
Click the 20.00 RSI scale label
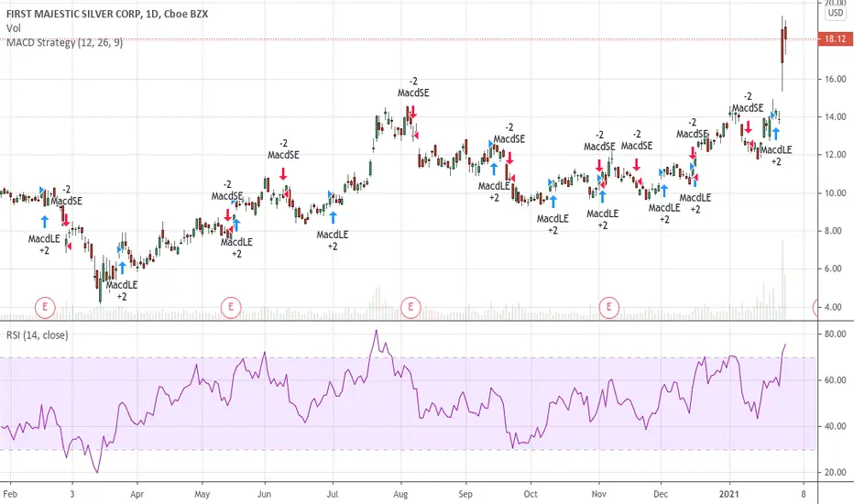pyautogui.click(x=835, y=473)
